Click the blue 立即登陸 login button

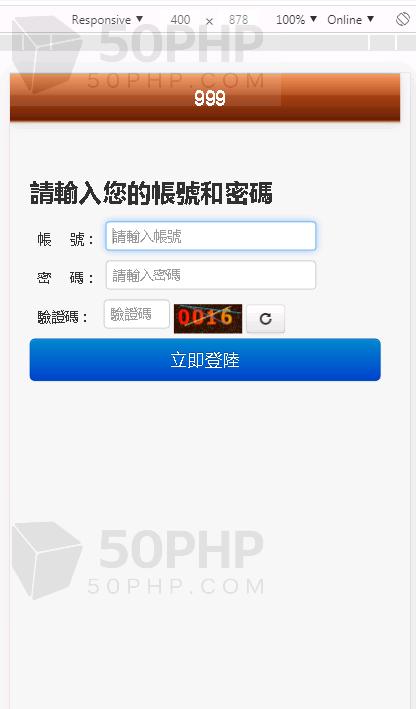coord(205,360)
